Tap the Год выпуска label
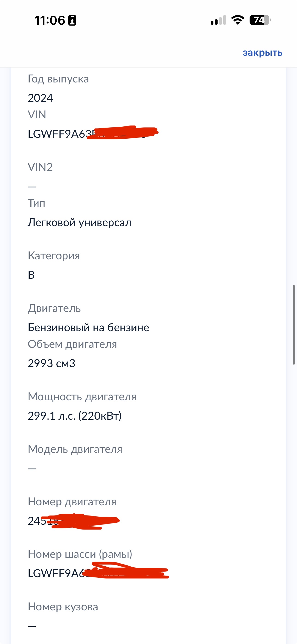The width and height of the screenshot is (297, 644). (58, 79)
